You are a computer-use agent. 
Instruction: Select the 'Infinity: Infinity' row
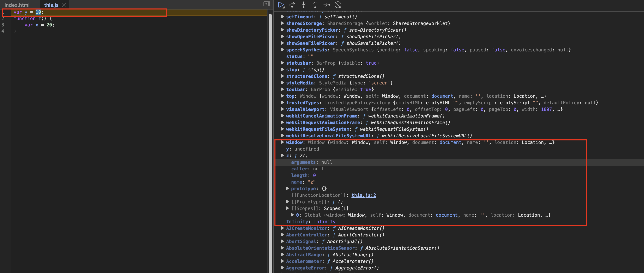pyautogui.click(x=459, y=222)
